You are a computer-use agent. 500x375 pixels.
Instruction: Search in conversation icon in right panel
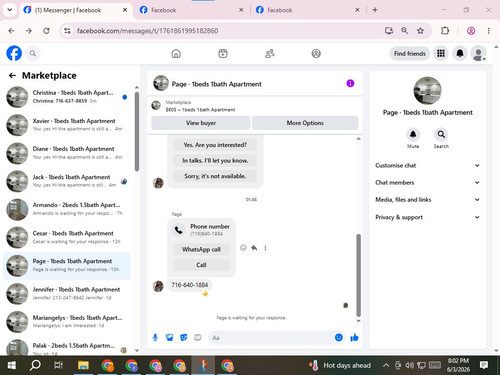(x=441, y=134)
